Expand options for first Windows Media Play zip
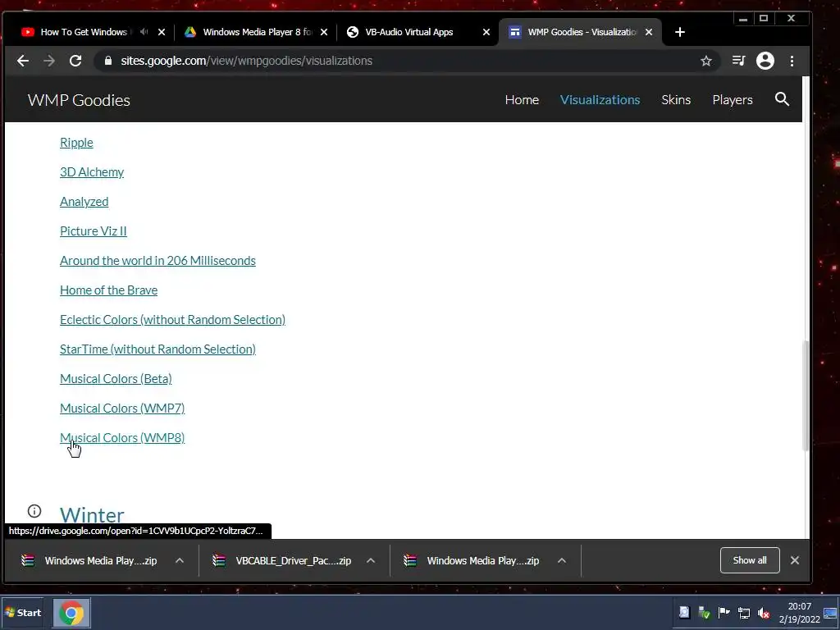This screenshot has width=840, height=630. [180, 560]
